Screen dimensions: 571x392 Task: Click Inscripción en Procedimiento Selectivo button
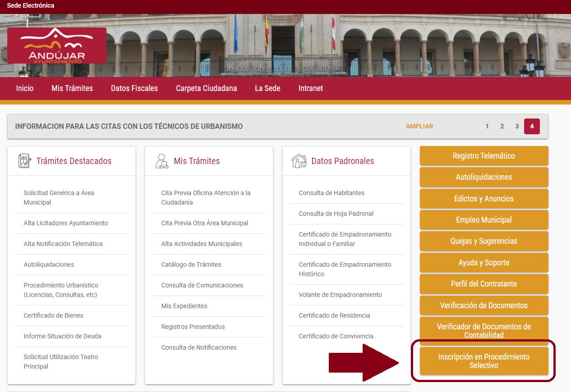click(484, 361)
